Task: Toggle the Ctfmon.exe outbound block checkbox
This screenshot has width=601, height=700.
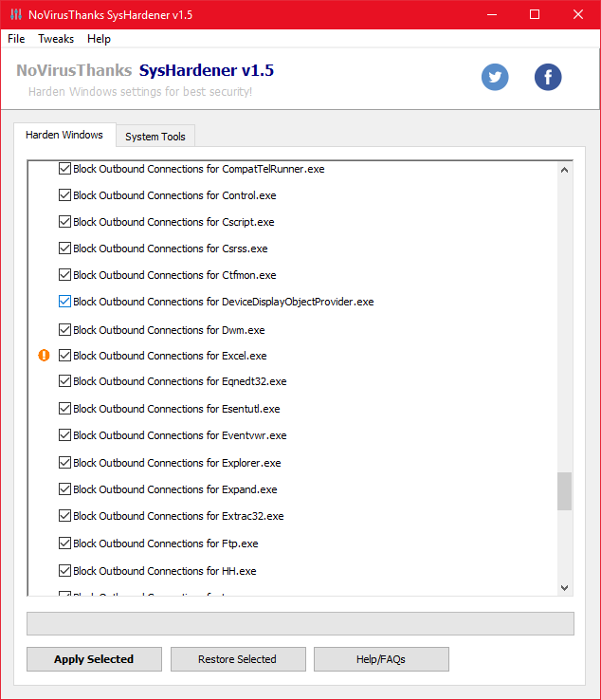Action: [64, 274]
